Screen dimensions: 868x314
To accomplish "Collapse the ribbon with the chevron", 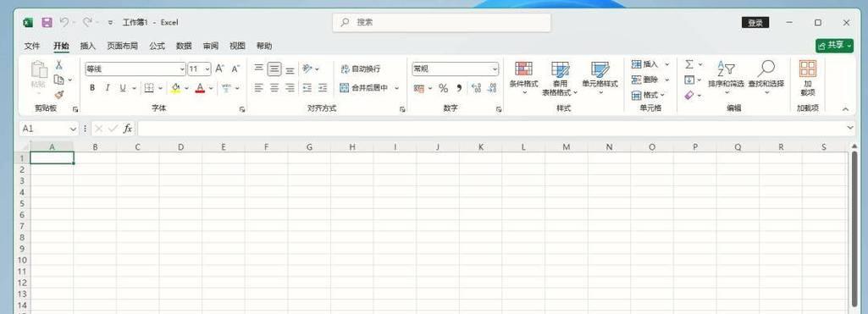I will click(x=845, y=109).
